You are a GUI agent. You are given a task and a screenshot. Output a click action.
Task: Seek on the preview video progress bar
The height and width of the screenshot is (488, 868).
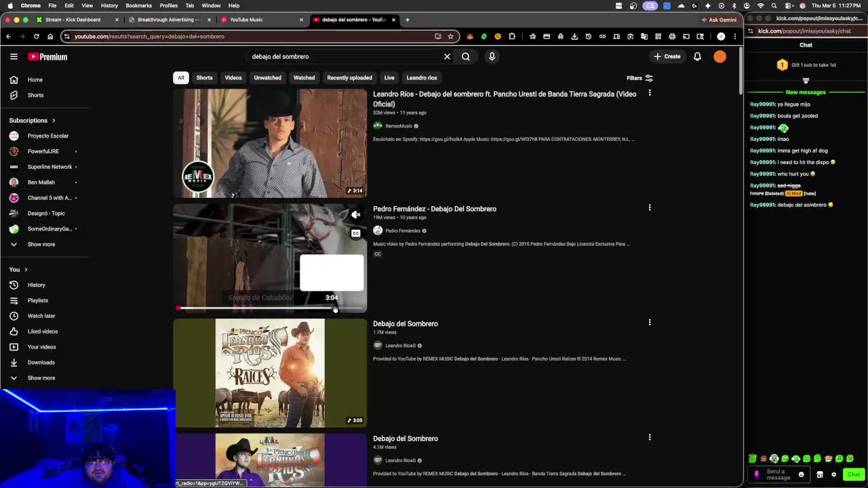point(270,308)
